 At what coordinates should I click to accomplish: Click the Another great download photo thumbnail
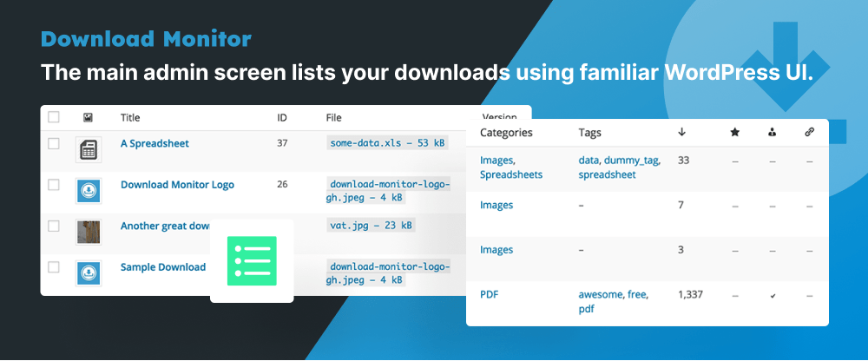pos(89,232)
